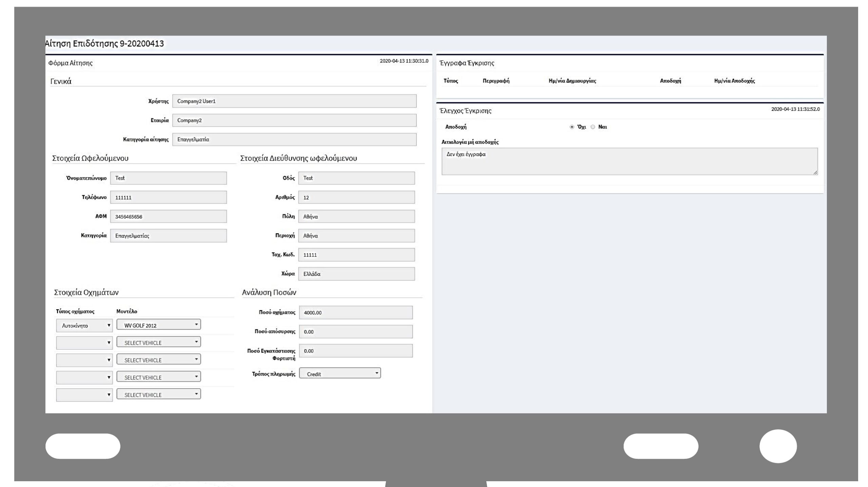The height and width of the screenshot is (487, 868).
Task: Click the Ημ/νία Αποδοχής column header
Action: click(x=734, y=81)
